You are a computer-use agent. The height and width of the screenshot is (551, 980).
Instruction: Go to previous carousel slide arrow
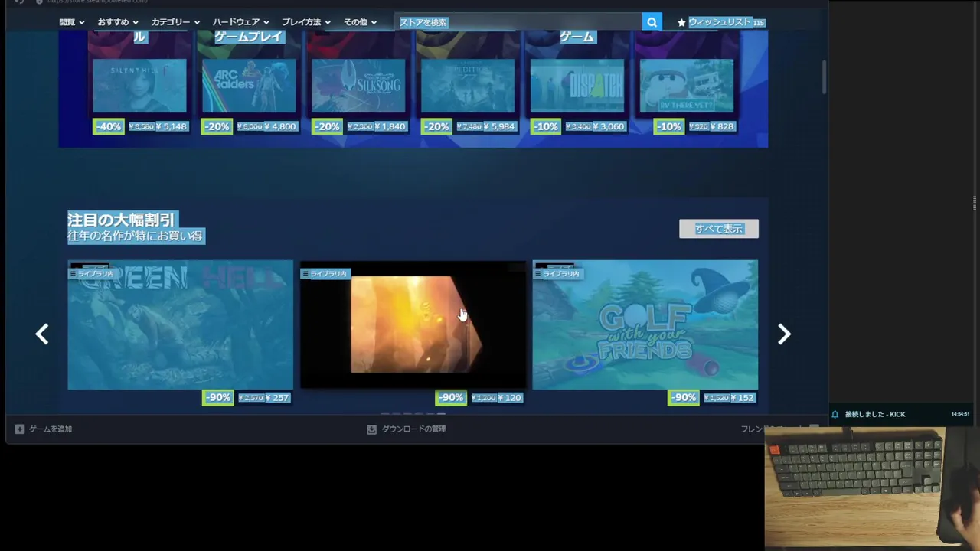click(x=42, y=334)
